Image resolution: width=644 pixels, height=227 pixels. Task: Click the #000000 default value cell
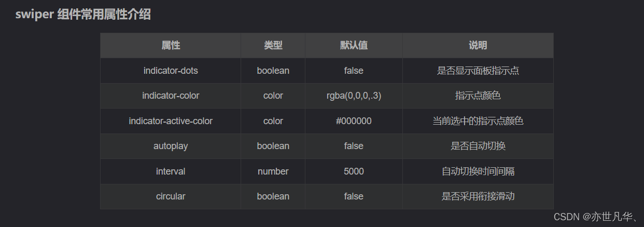tap(354, 121)
